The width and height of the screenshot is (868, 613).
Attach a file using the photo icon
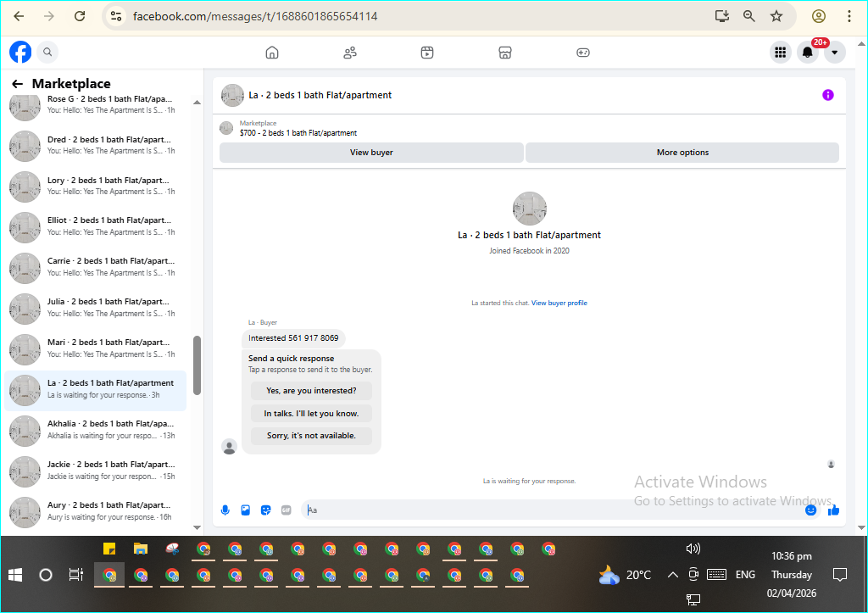pos(246,510)
